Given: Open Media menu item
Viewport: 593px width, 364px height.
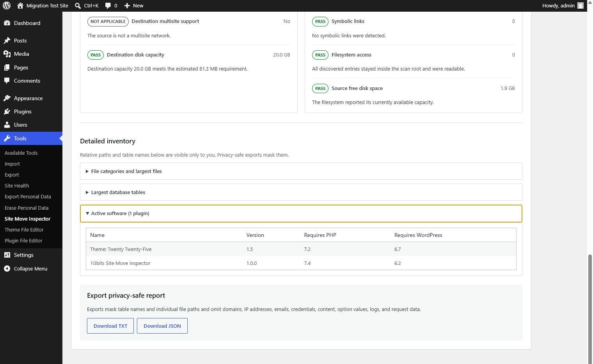Looking at the screenshot, I should (31, 54).
